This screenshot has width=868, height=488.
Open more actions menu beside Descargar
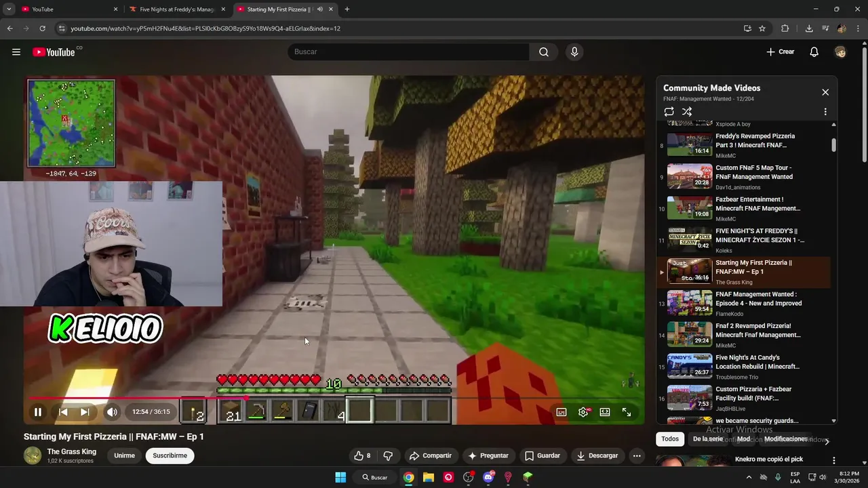click(x=637, y=455)
